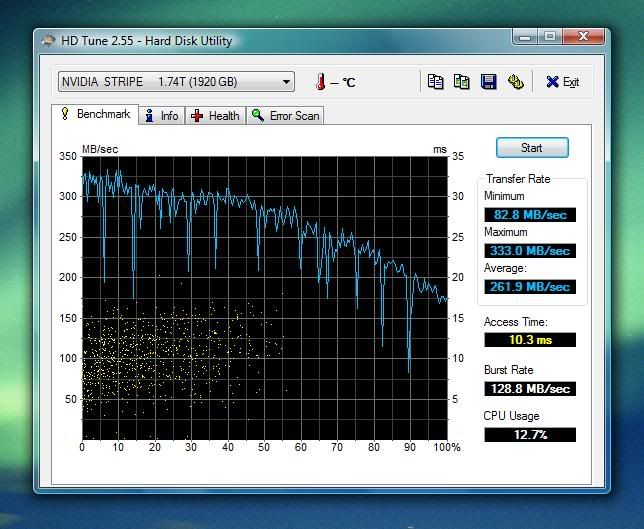Viewport: 644px width, 529px height.
Task: Open the Health tab
Action: pos(215,116)
